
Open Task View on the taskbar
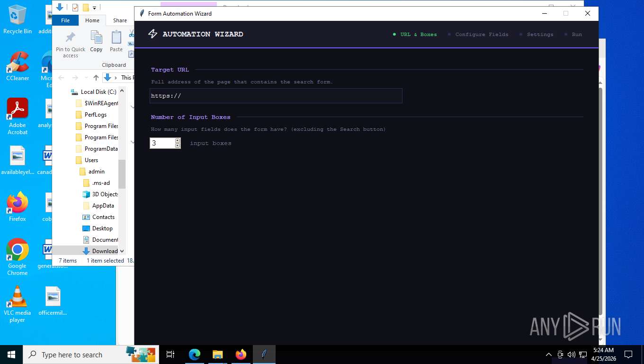click(x=170, y=355)
